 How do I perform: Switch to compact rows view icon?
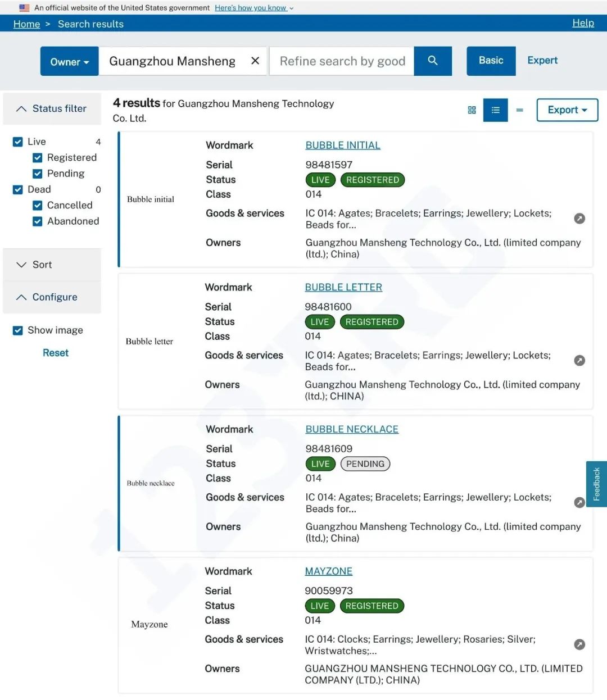point(520,110)
